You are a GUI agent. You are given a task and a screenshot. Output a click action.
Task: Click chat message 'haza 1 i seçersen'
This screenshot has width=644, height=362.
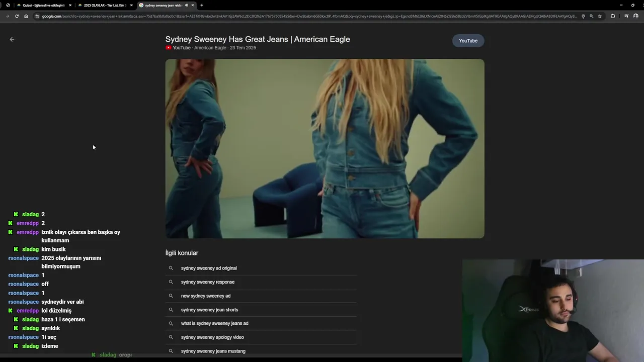pos(63,319)
